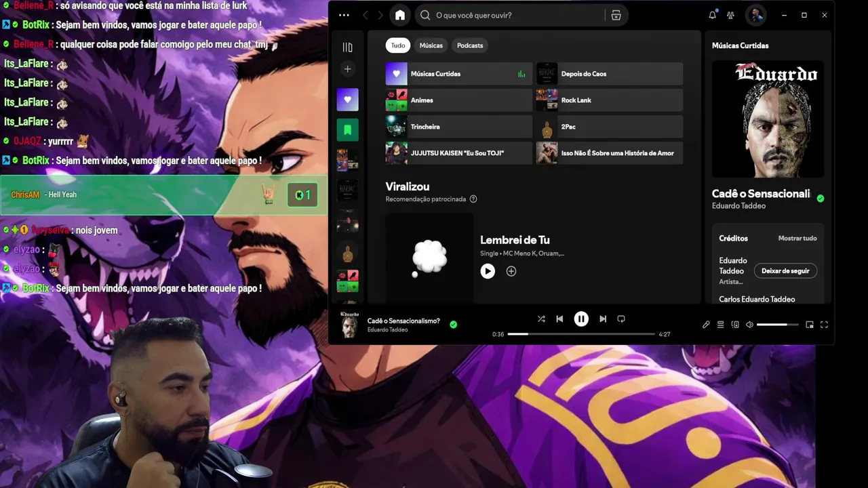Play Lembrei de Tu single
Image resolution: width=868 pixels, height=488 pixels.
tap(488, 271)
